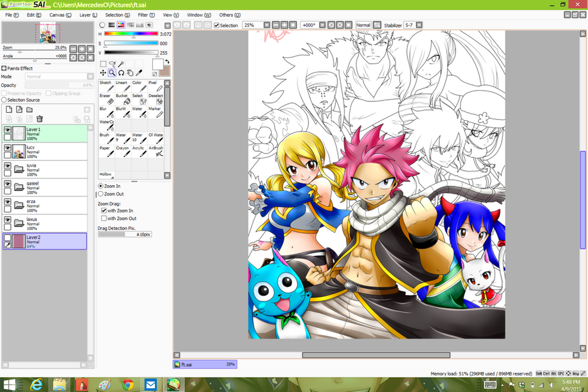The height and width of the screenshot is (392, 588).
Task: Enable the Selection Source radio option
Action: [x=4, y=100]
